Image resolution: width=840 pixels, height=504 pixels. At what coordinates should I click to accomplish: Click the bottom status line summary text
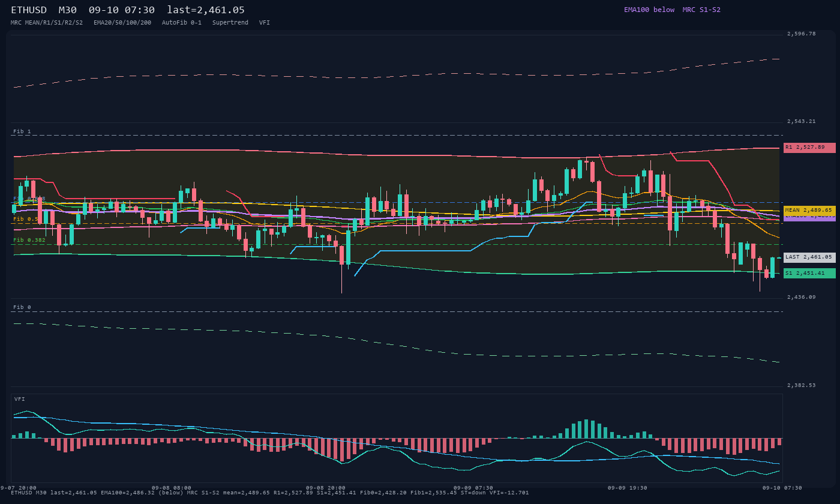click(270, 493)
